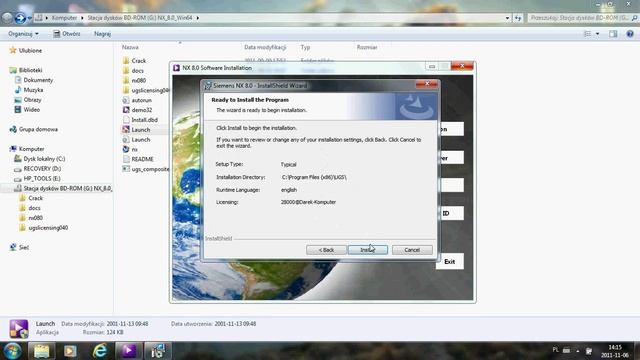The height and width of the screenshot is (360, 640).
Task: Select the docs folder in the file list
Action: 138,71
